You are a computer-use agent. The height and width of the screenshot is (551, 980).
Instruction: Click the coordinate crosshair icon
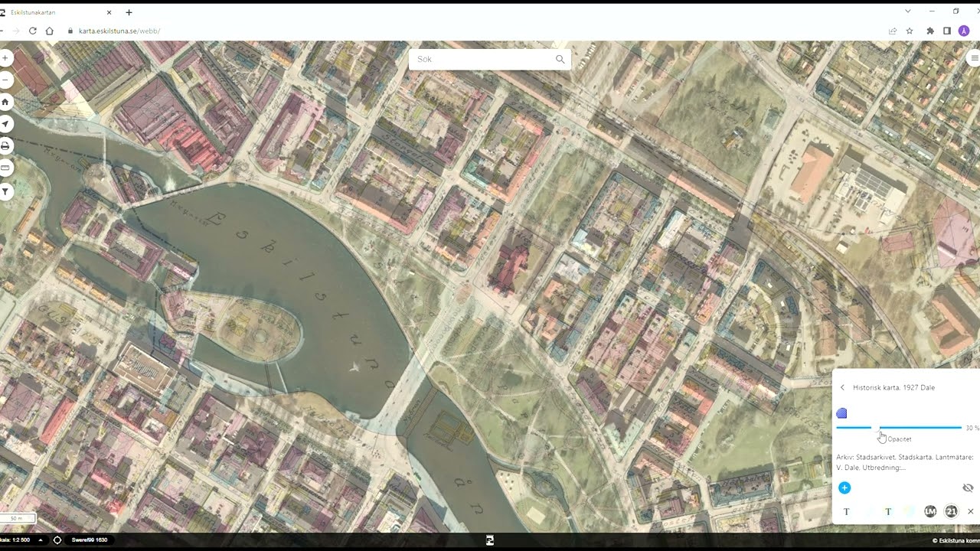coord(57,540)
